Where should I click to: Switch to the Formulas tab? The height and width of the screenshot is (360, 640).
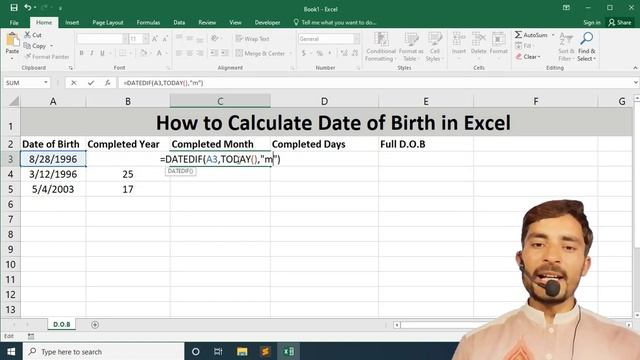(x=148, y=22)
